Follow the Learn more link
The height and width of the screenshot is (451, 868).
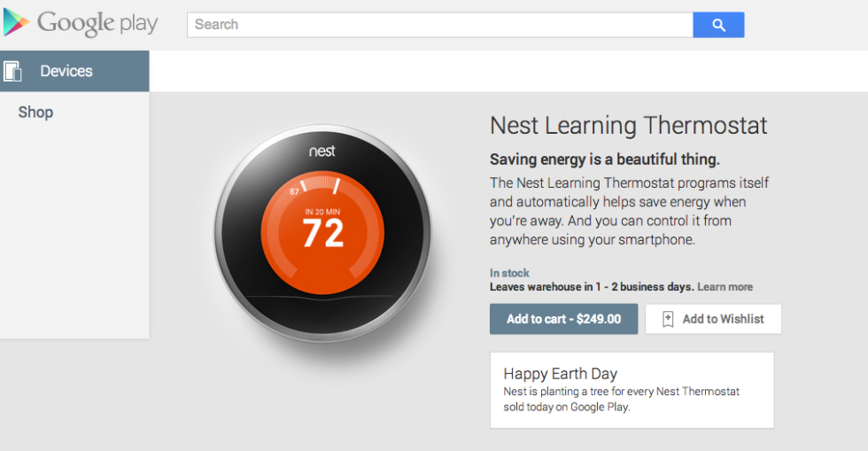point(725,287)
